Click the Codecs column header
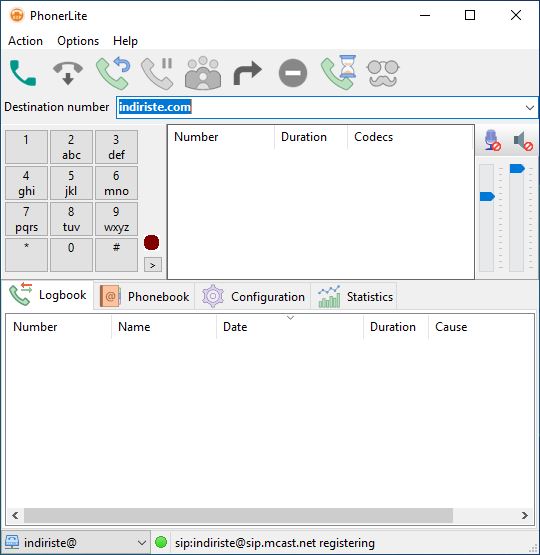Viewport: 540px width, 555px height. (410, 137)
